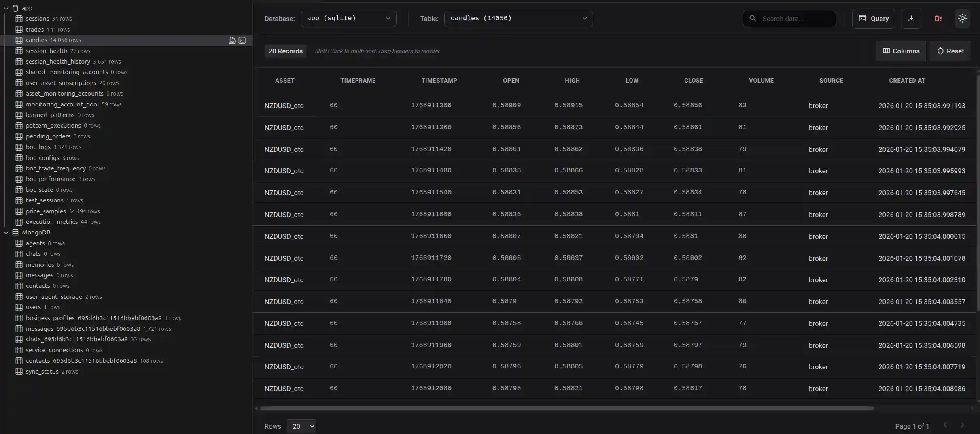Click the download export icon in top toolbar
Screen dimensions: 980x434
[x=911, y=18]
